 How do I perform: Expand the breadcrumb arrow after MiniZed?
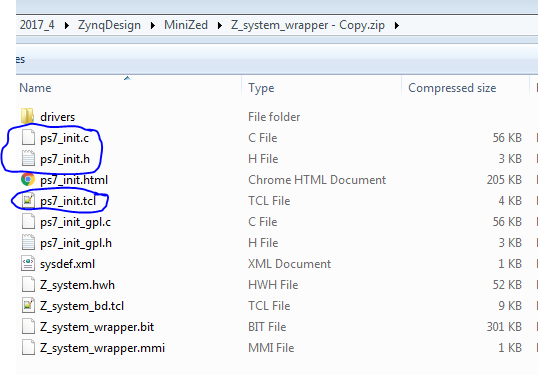pyautogui.click(x=220, y=25)
